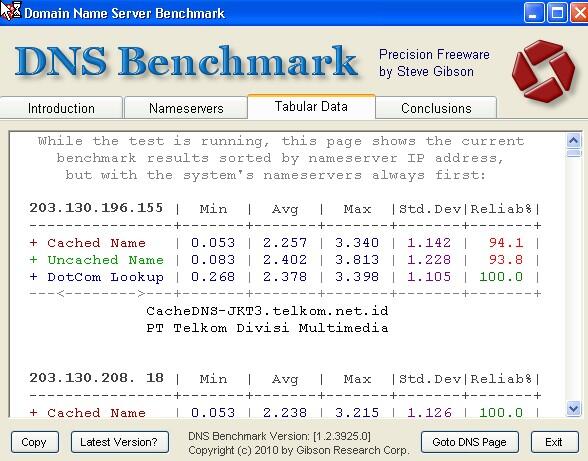Click the 3.398 max value
Image resolution: width=588 pixels, height=461 pixels.
click(357, 277)
